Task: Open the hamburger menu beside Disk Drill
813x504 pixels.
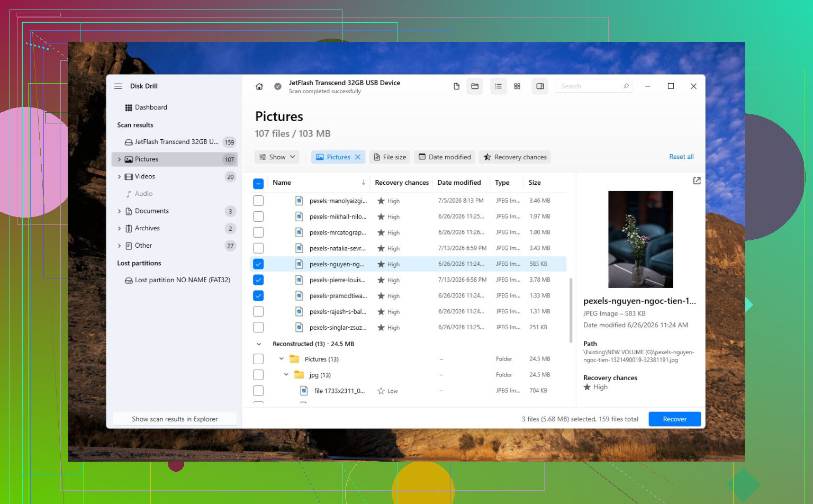Action: click(x=118, y=86)
